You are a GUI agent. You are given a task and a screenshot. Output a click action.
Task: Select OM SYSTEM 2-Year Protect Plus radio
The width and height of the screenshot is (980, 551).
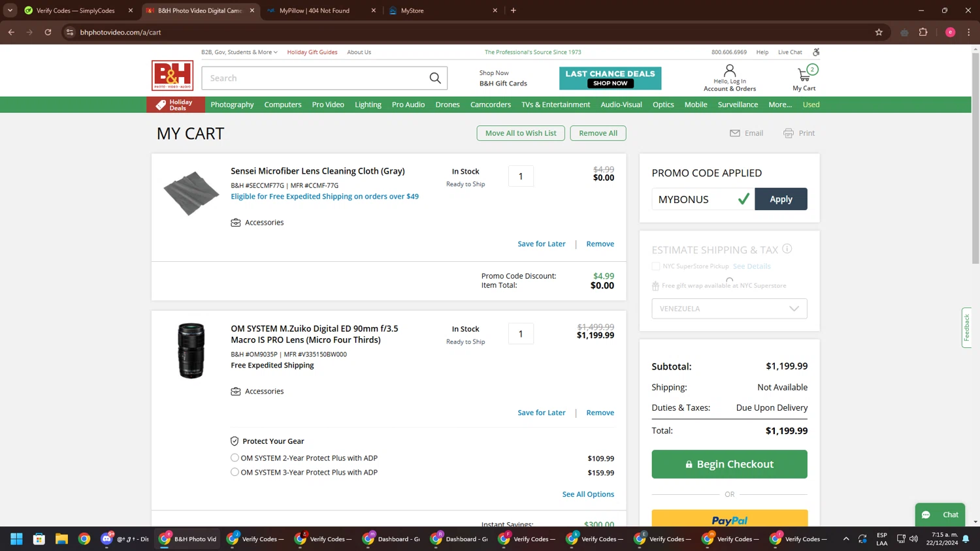point(235,458)
